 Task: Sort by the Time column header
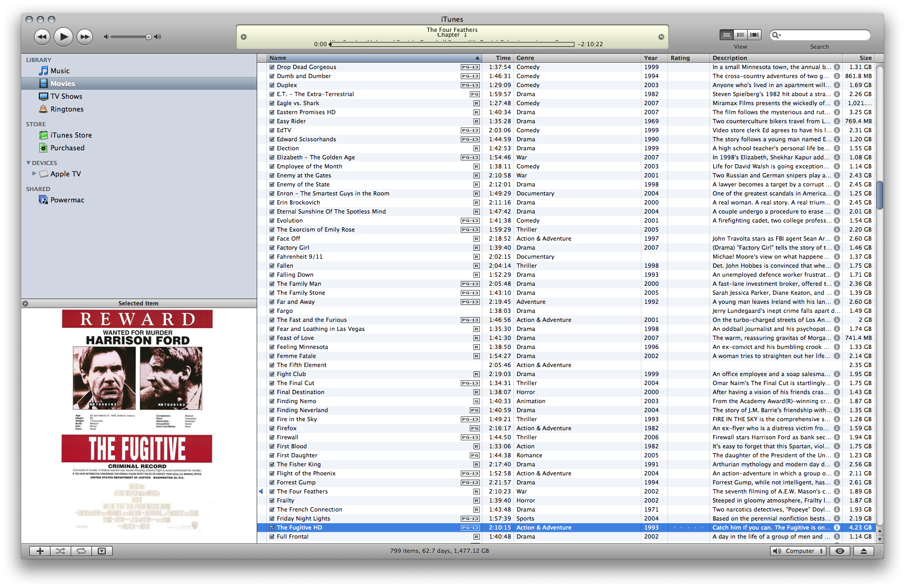[498, 58]
